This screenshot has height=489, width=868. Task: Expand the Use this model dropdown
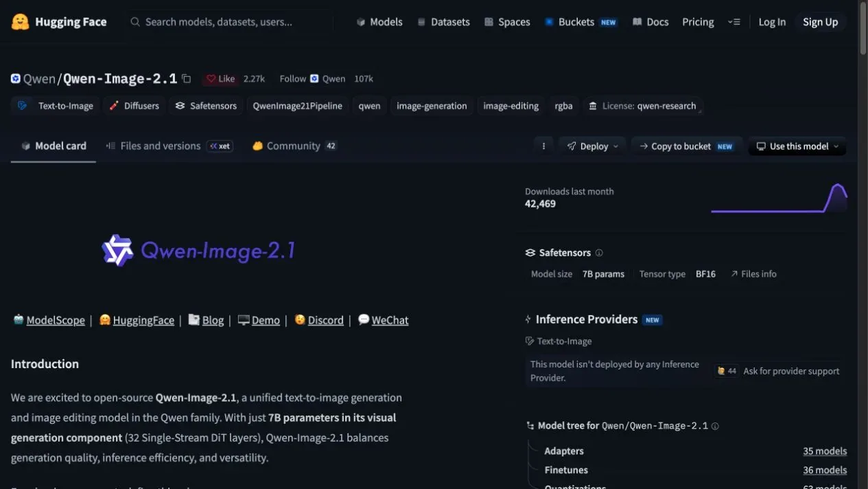coord(797,146)
